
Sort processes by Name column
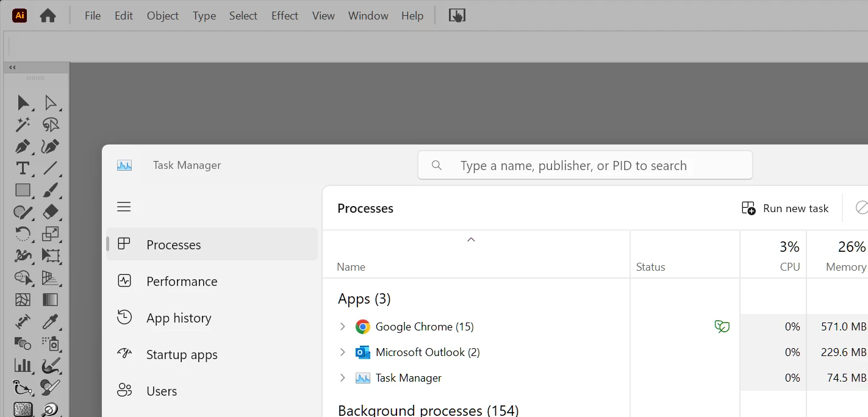point(476,255)
